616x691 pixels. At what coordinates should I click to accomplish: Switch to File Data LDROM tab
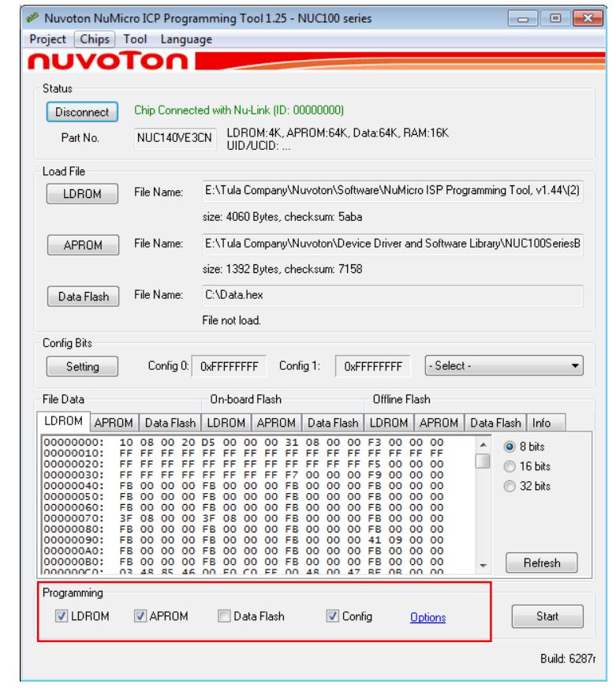pos(63,421)
